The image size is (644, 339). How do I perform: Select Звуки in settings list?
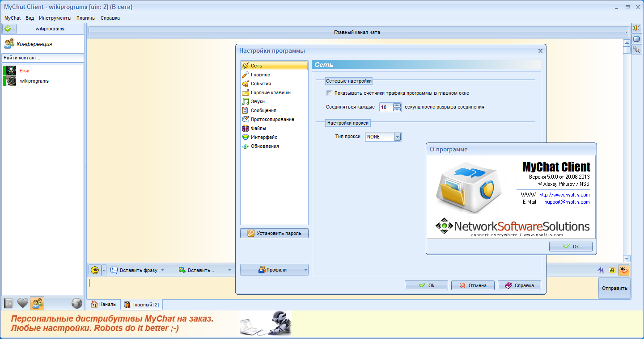pos(274,101)
